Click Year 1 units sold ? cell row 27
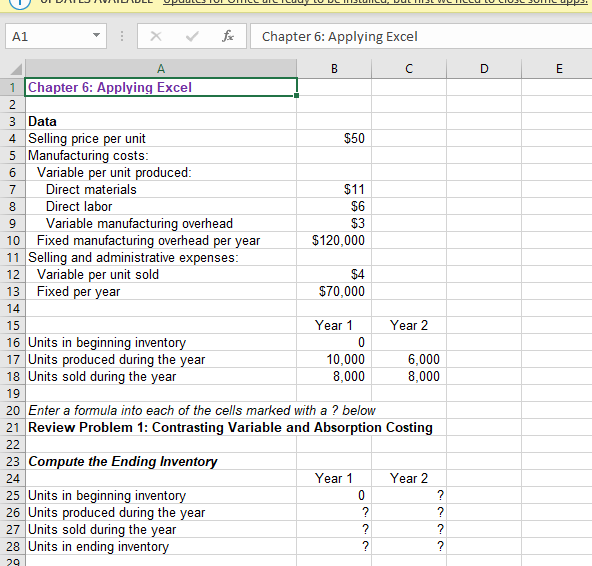Screen dimensions: 592x566 coord(334,529)
